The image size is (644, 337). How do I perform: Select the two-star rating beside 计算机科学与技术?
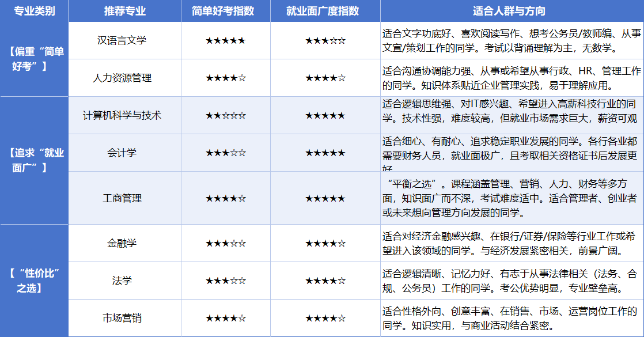pos(224,115)
